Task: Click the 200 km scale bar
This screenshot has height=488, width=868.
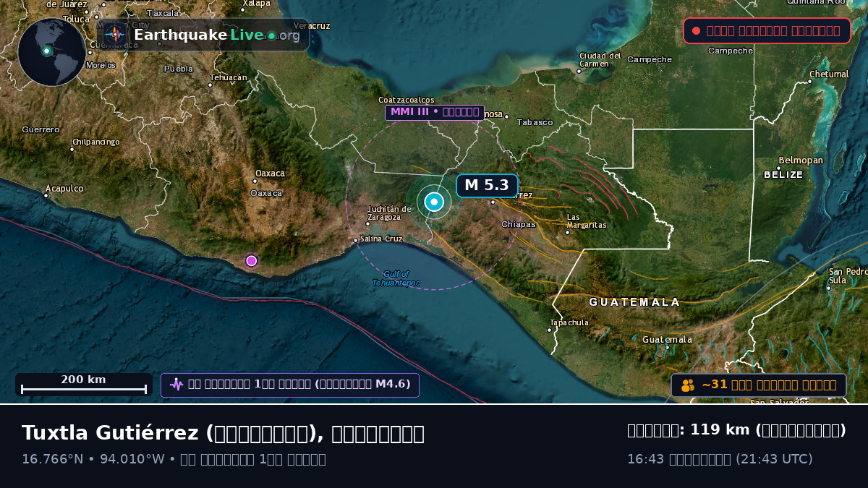Action: point(83,385)
